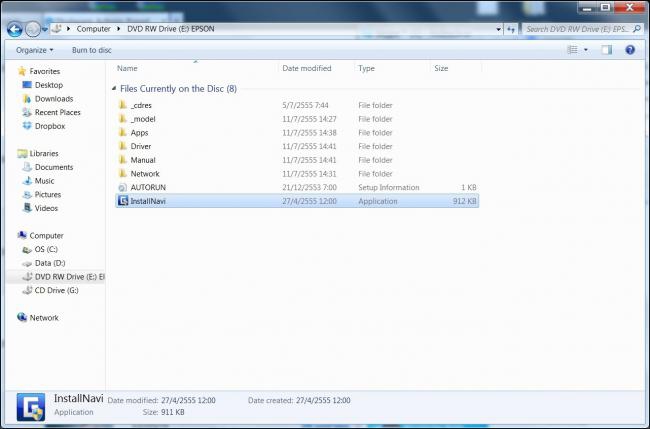650x429 pixels.
Task: Open the More view options dropdown arrow
Action: pos(586,50)
